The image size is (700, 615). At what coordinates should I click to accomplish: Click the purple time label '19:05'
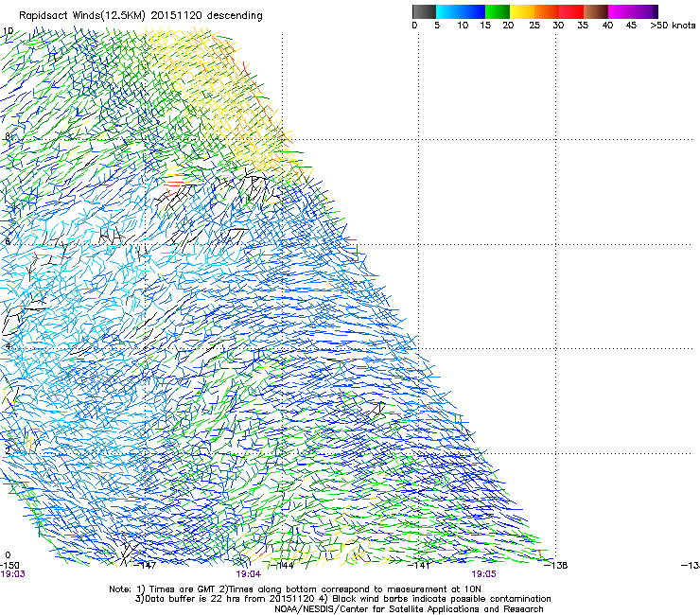(x=484, y=574)
